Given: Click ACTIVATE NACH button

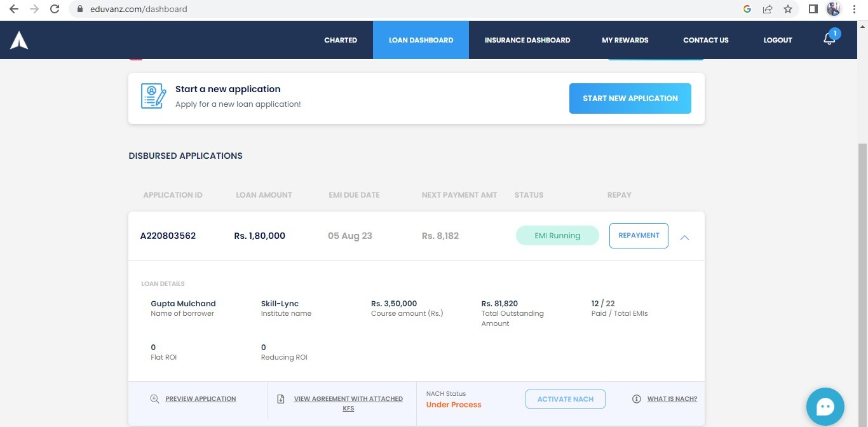Looking at the screenshot, I should (x=566, y=399).
